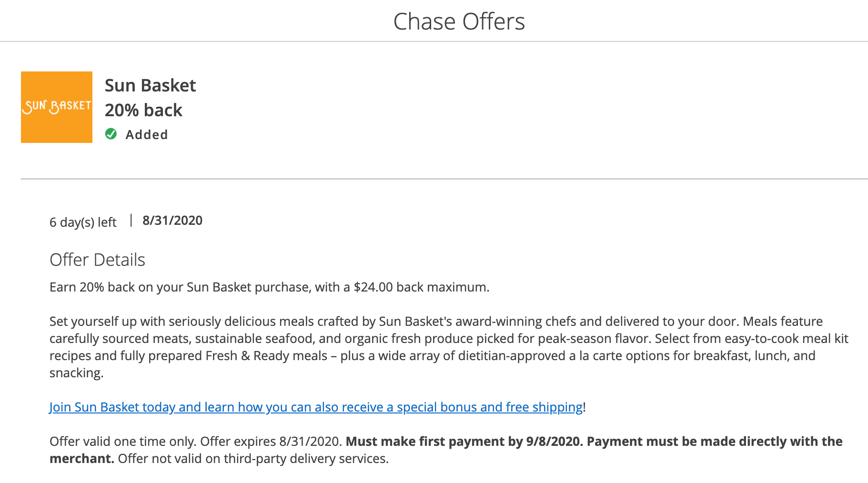Click the $24.00 back maximum sentence
Image resolution: width=868 pixels, height=483 pixels.
coord(269,287)
